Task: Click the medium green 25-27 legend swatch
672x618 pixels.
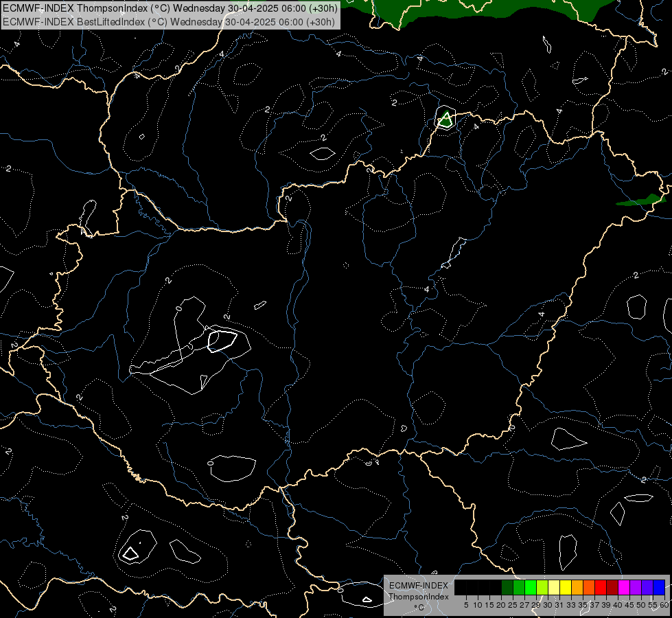Action: tap(519, 587)
